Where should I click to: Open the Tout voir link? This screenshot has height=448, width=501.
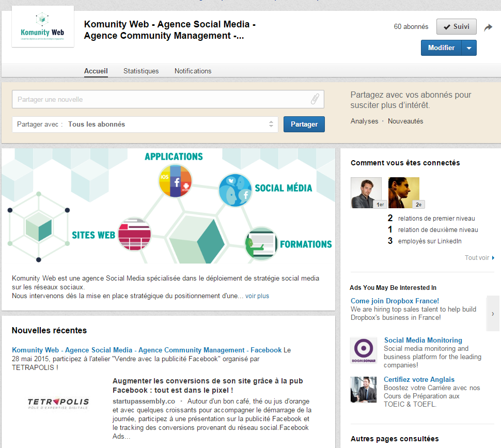[480, 257]
